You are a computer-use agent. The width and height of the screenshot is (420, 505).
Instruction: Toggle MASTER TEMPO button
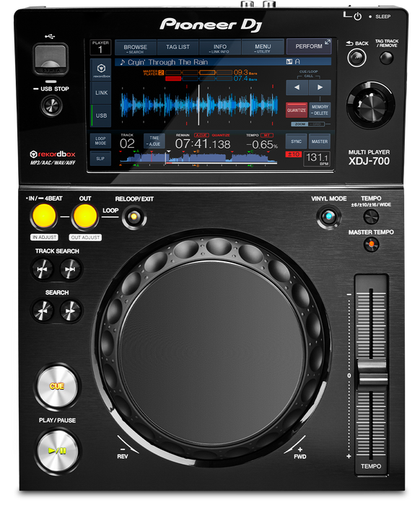(372, 245)
